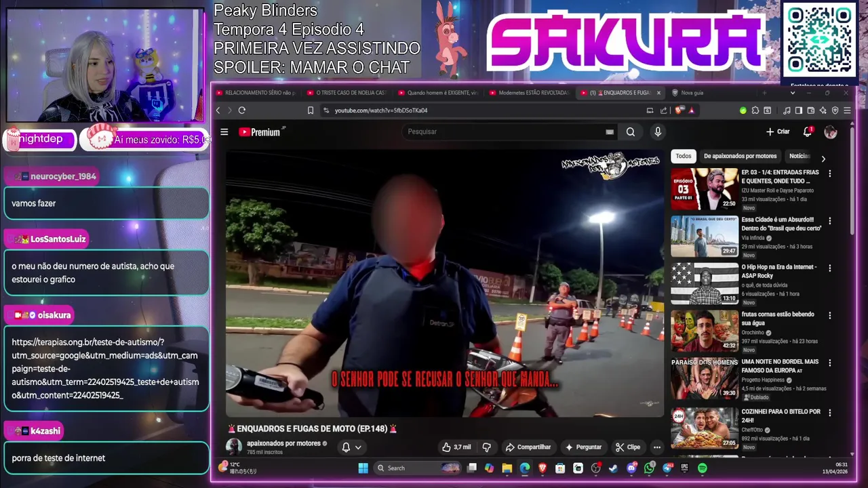Open WhatsApp from the taskbar
868x488 pixels.
tap(650, 468)
